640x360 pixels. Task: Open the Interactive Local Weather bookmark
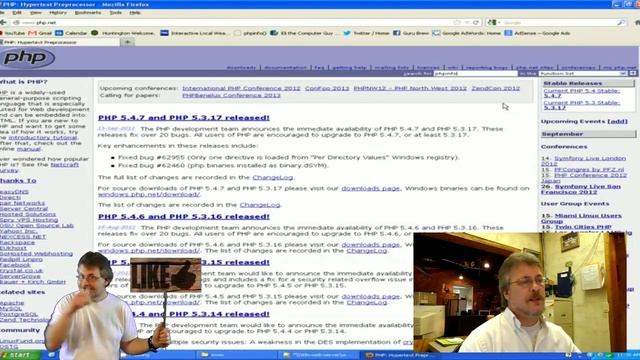pyautogui.click(x=194, y=33)
